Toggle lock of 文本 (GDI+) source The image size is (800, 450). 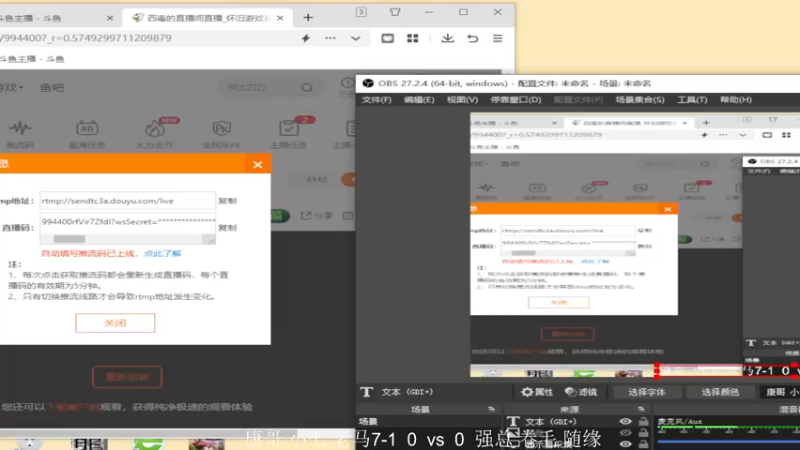coord(643,421)
